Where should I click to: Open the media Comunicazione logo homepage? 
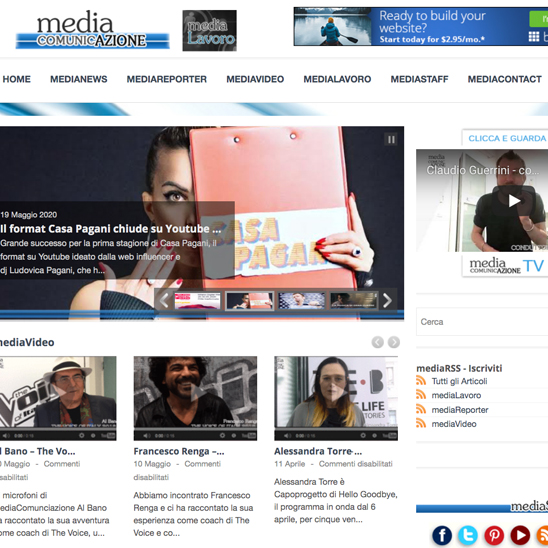[93, 30]
